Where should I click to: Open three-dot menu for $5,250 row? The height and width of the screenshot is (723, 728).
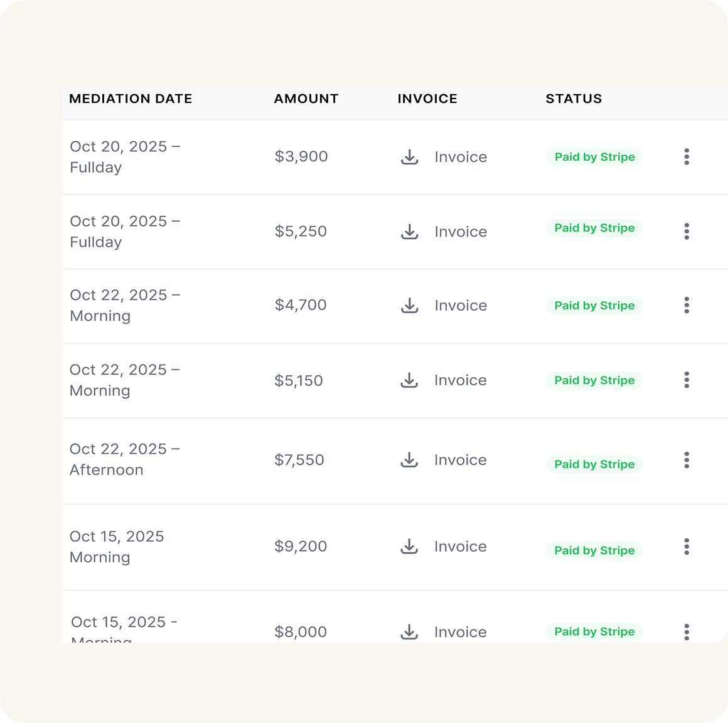coord(687,231)
